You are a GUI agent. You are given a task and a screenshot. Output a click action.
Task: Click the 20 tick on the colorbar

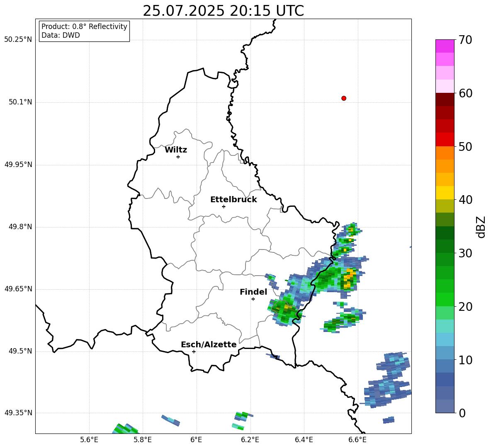pyautogui.click(x=465, y=306)
